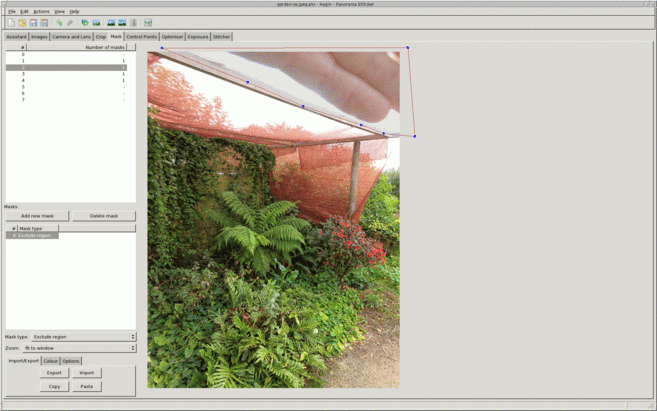Viewport: 657px width, 411px height.
Task: Select highlighted image row 2
Action: pos(66,67)
